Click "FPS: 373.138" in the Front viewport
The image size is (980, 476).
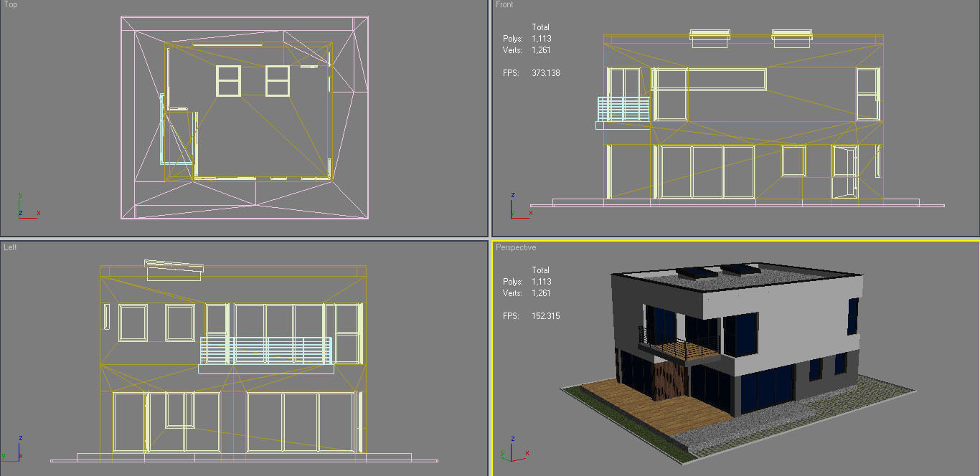click(x=531, y=73)
